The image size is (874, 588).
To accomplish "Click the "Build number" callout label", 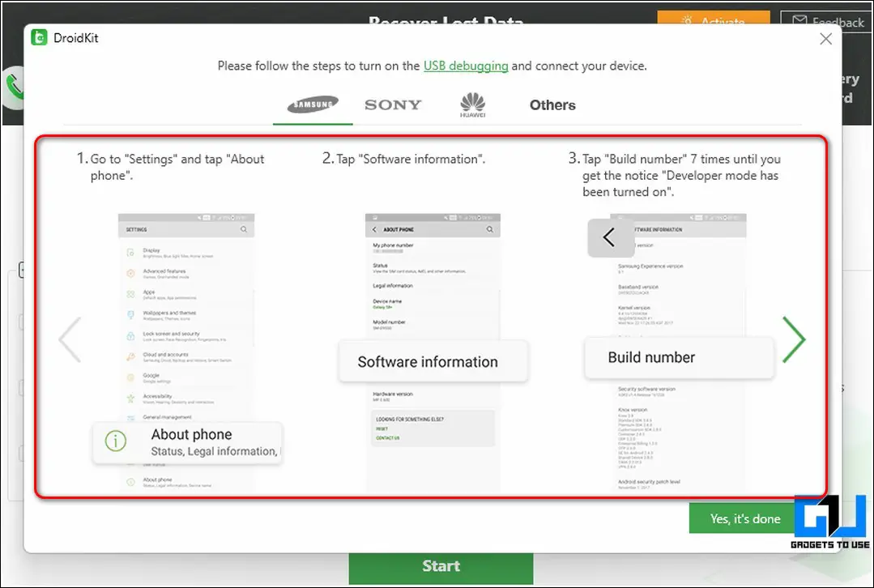I will coord(679,358).
